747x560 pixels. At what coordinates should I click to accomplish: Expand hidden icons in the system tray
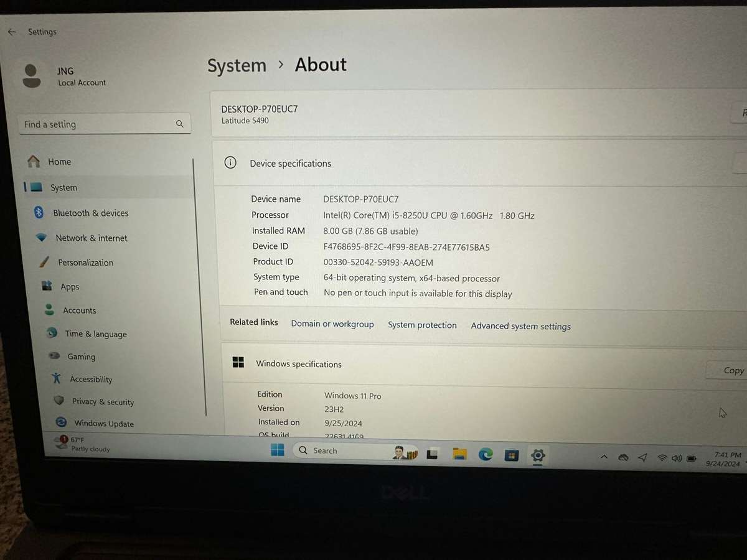pos(603,457)
